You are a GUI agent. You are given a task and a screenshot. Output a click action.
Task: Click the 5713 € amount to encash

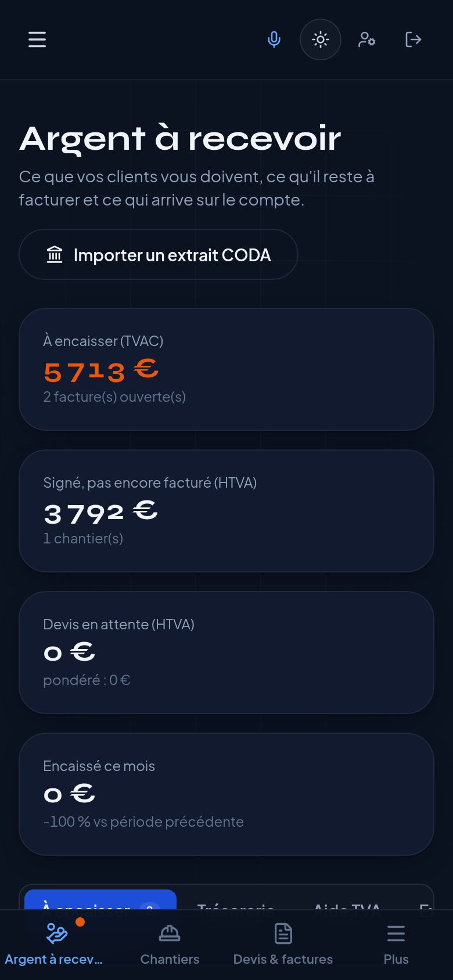[101, 370]
